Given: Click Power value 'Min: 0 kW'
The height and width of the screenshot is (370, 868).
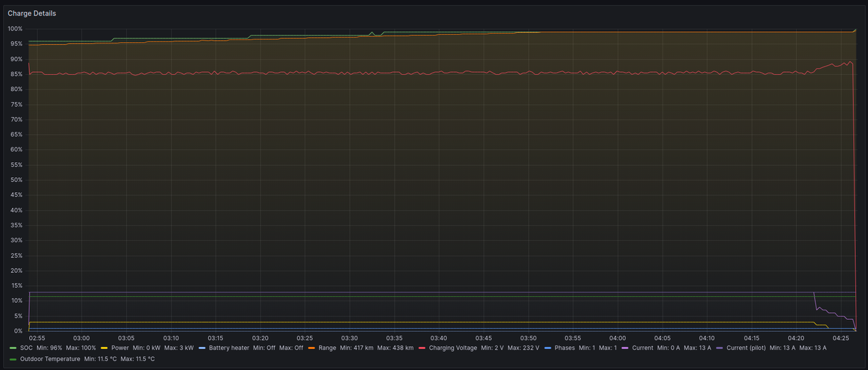Looking at the screenshot, I should [x=146, y=348].
